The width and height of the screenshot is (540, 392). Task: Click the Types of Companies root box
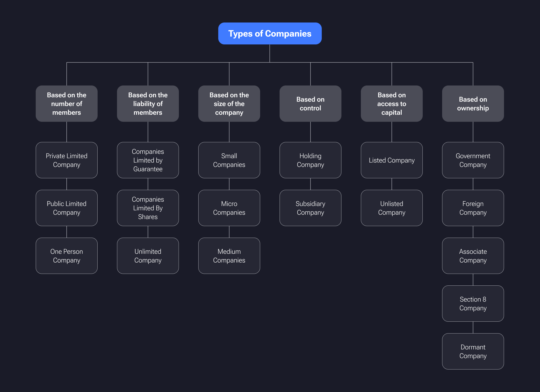[x=270, y=33]
